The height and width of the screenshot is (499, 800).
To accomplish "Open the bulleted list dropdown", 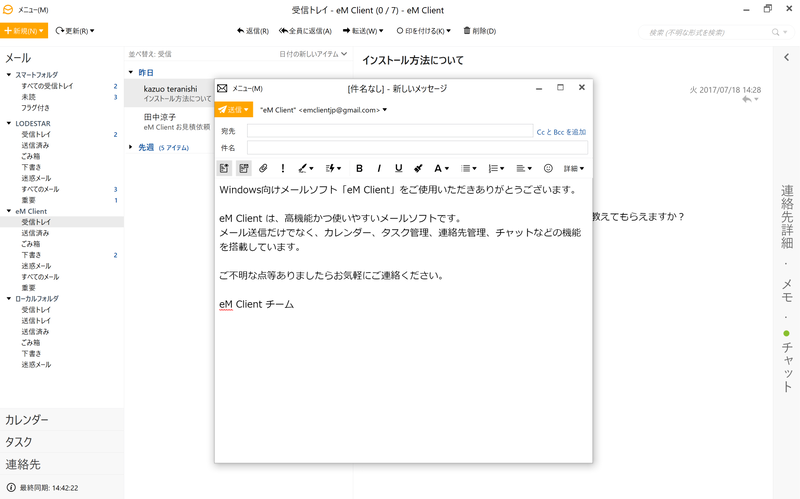I will (x=469, y=168).
